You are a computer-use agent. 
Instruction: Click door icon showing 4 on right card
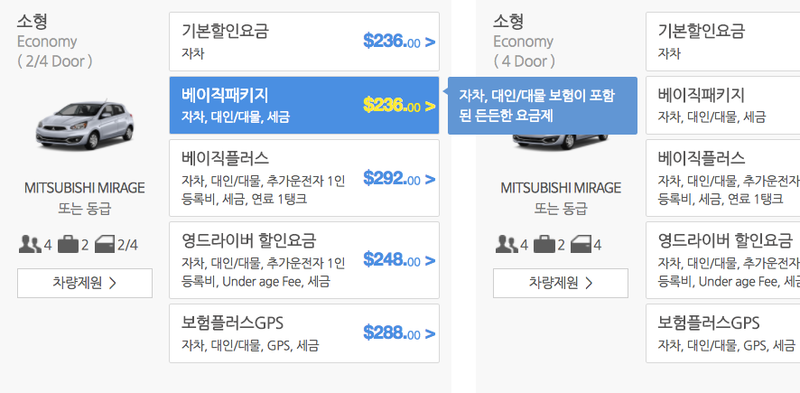(x=581, y=245)
